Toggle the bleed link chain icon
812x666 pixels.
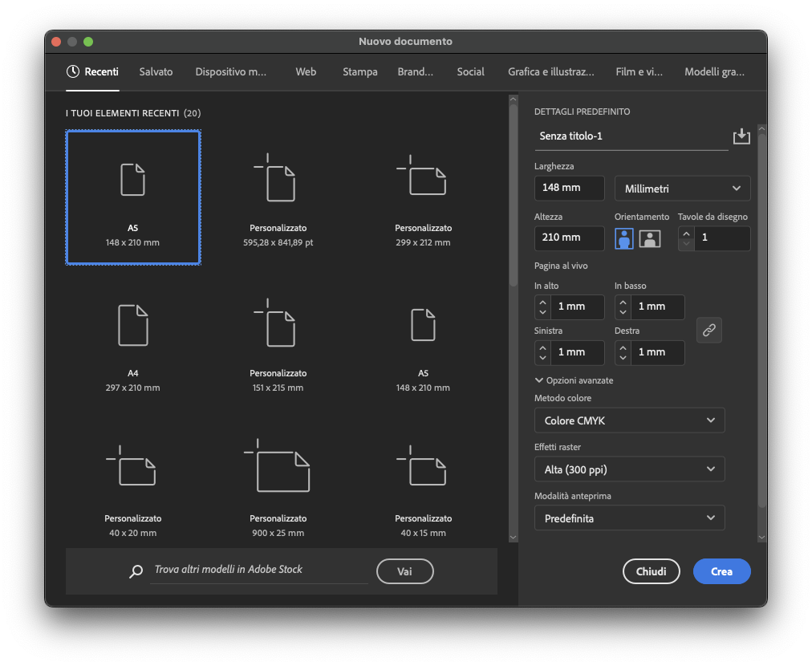point(709,330)
